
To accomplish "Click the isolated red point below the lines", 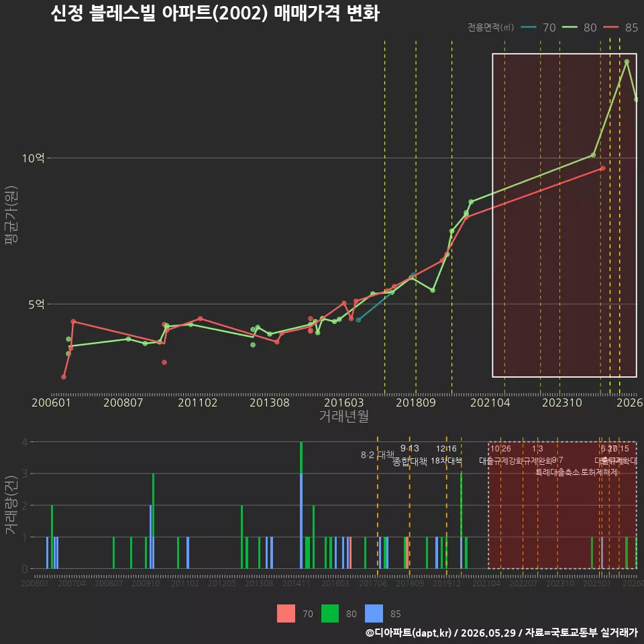I will (x=164, y=362).
